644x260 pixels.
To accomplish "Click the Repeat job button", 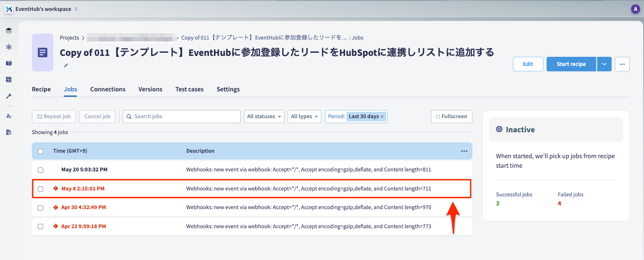I will (54, 116).
